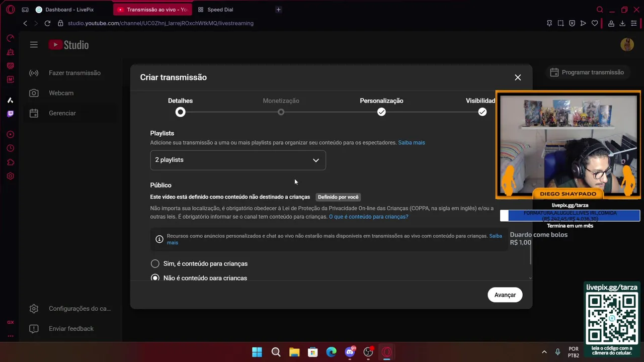Show hidden system tray icons

(544, 352)
